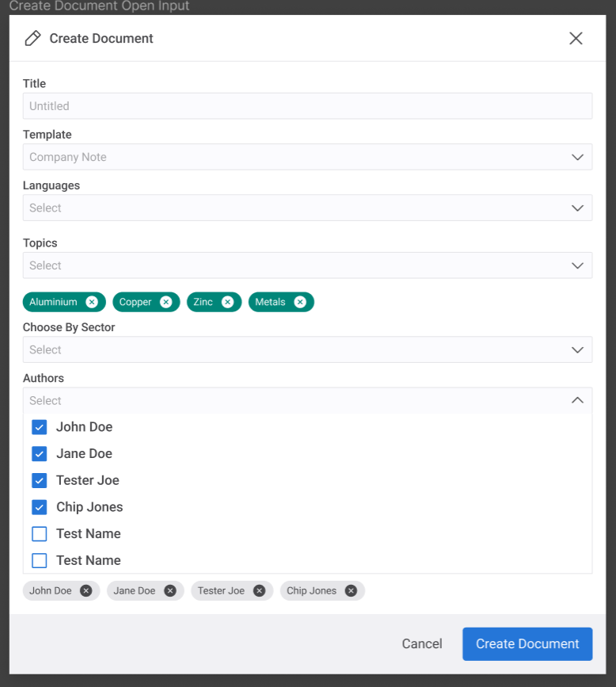The image size is (616, 687).
Task: Click the Zinc chip label
Action: [203, 302]
